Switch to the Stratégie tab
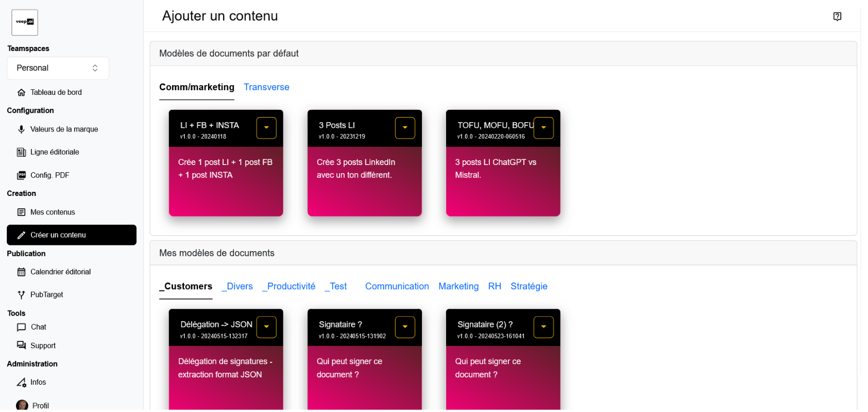Viewport: 868px width, 412px height. [529, 286]
